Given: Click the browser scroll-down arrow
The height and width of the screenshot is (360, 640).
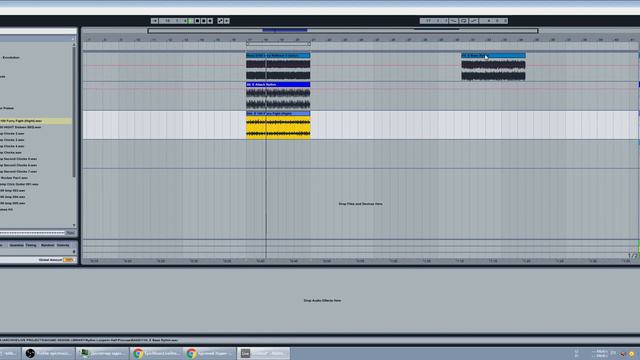Looking at the screenshot, I should 74,225.
